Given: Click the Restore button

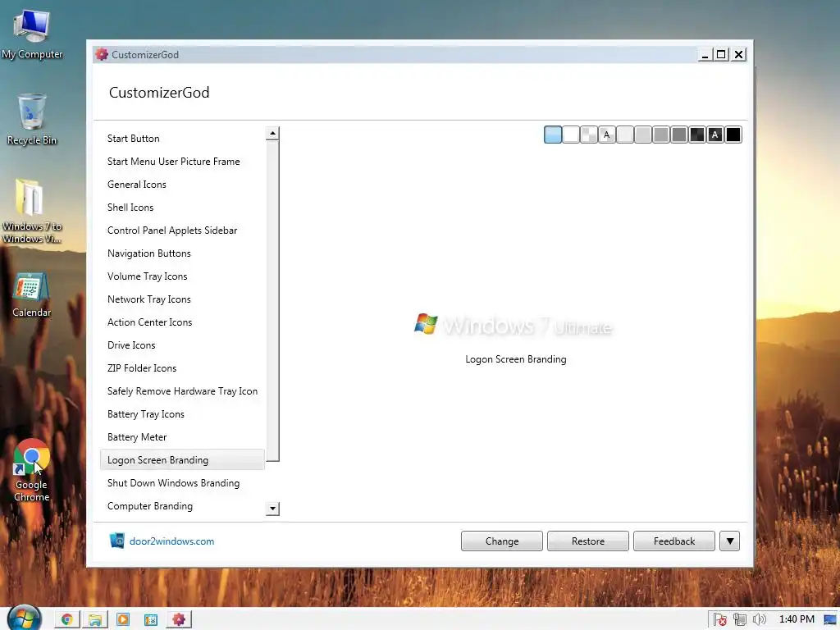Looking at the screenshot, I should (x=587, y=541).
